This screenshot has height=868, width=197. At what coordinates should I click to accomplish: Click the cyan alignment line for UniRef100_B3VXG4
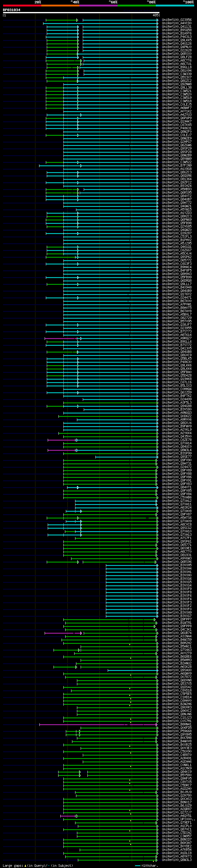[x=132, y=586]
